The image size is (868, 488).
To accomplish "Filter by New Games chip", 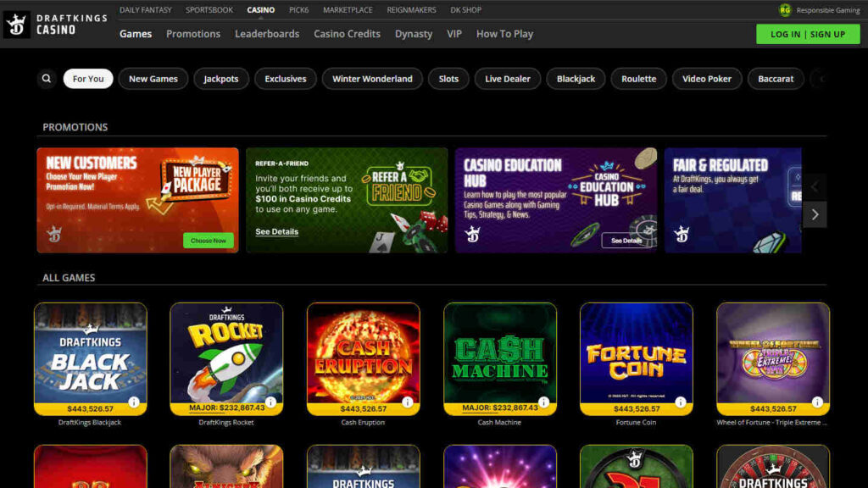I will (x=153, y=79).
